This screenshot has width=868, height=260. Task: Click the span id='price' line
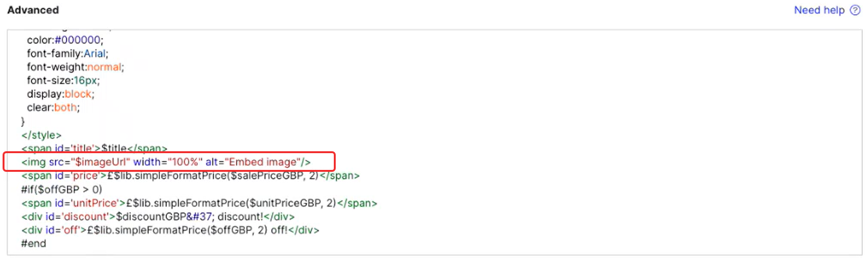[190, 176]
